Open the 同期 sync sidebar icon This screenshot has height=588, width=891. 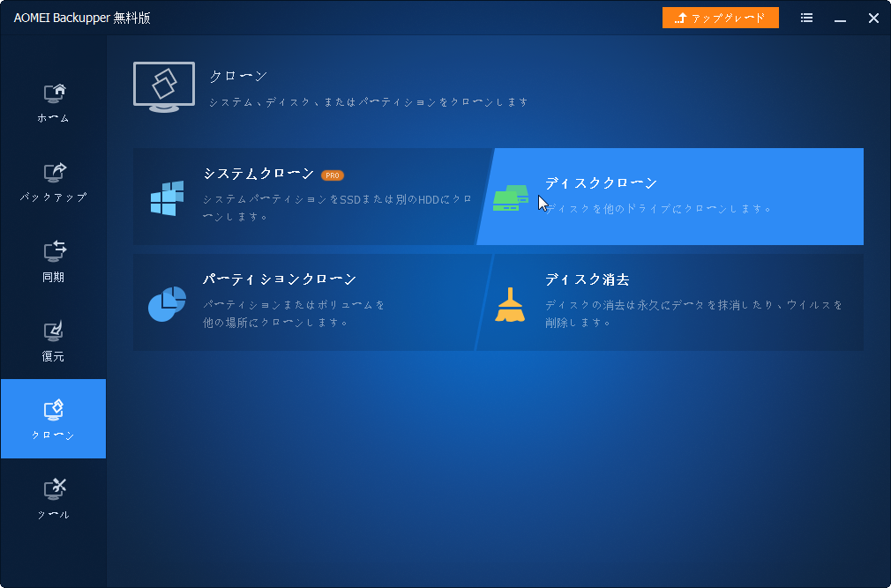point(55,251)
